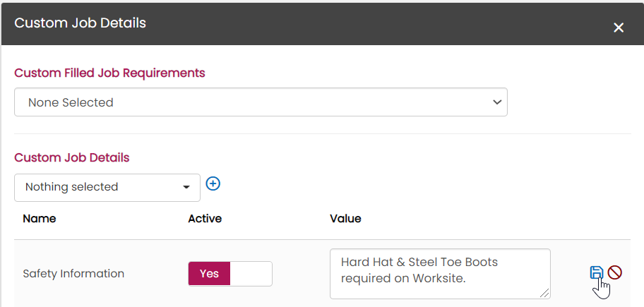
Task: Open the None Selected requirements dropdown
Action: (x=261, y=102)
